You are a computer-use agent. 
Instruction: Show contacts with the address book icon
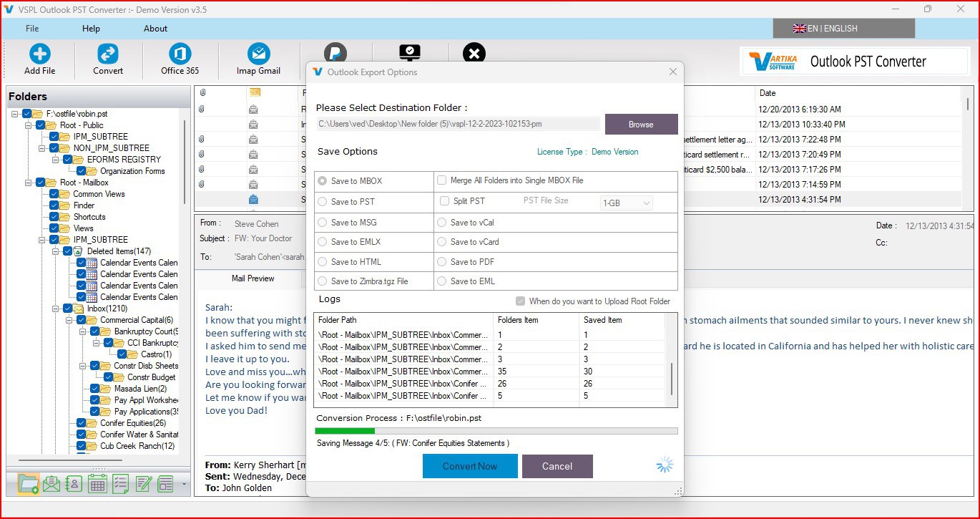point(74,484)
